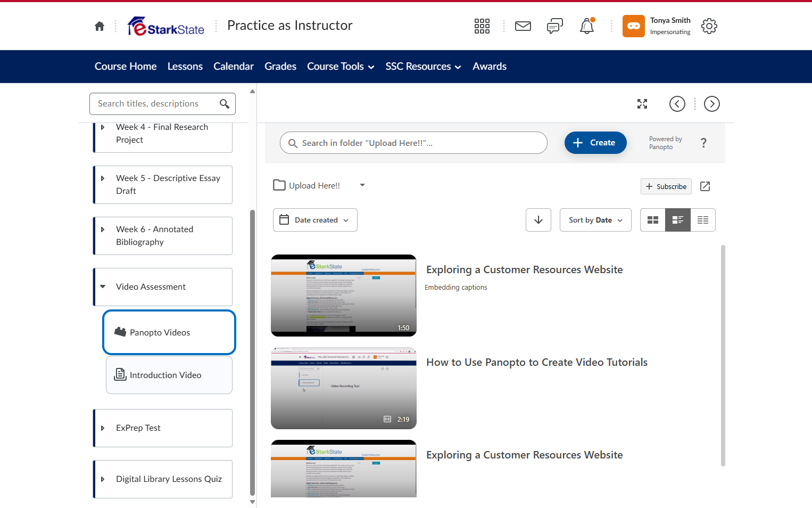Click the Subscribe button

pyautogui.click(x=666, y=186)
